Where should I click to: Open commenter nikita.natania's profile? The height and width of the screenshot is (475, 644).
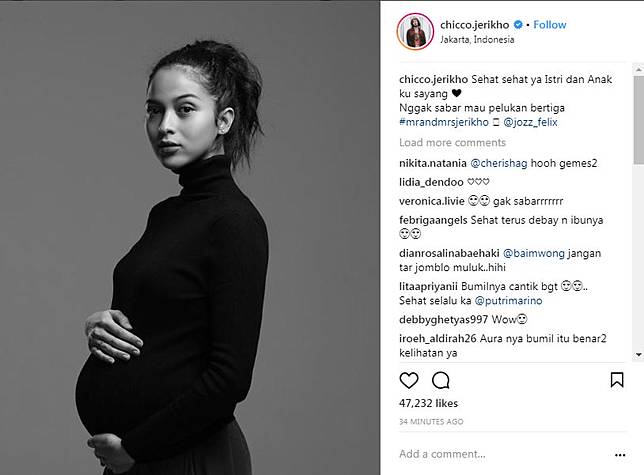[432, 163]
